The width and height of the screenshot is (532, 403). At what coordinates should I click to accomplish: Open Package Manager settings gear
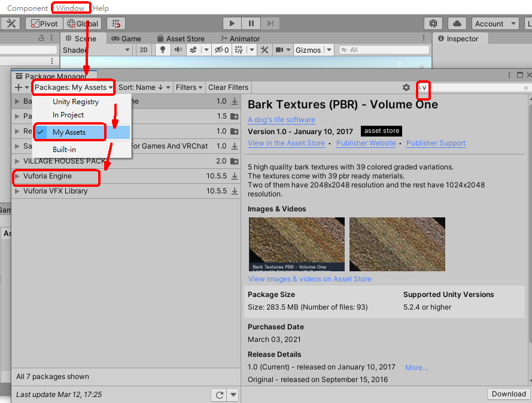(406, 87)
